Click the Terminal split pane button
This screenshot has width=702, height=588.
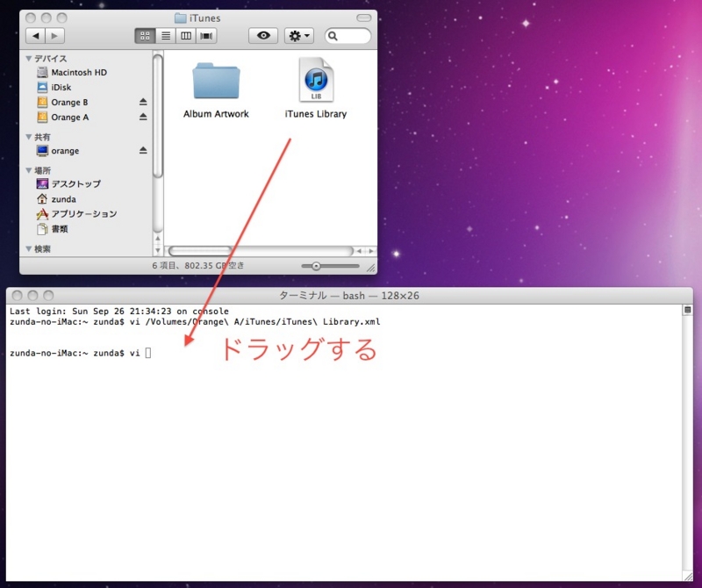tap(687, 310)
